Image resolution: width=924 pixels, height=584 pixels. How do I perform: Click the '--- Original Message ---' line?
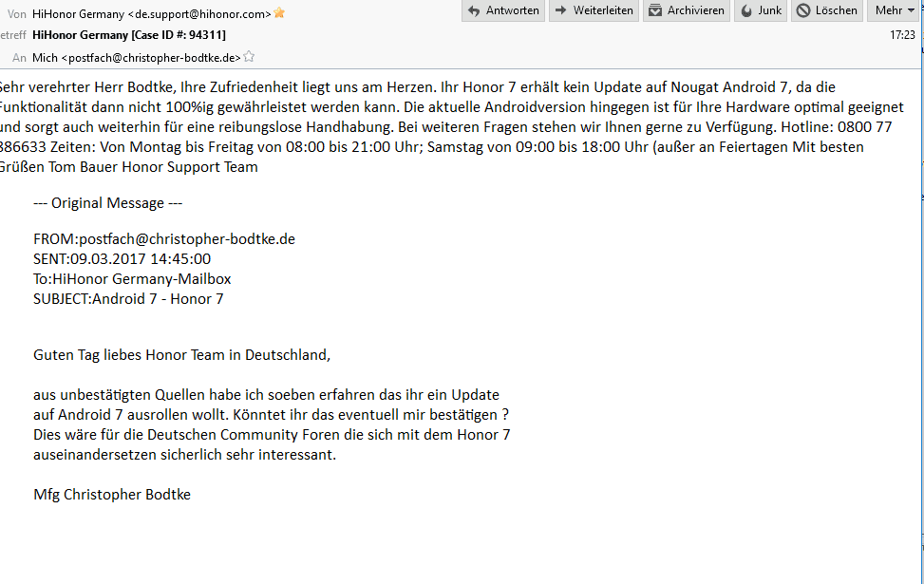(x=108, y=203)
